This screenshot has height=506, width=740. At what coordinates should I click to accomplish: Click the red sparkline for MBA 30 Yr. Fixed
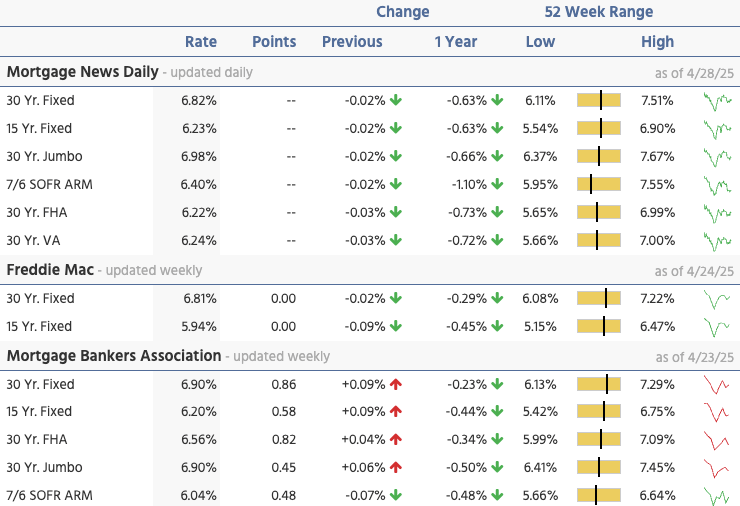(x=717, y=384)
